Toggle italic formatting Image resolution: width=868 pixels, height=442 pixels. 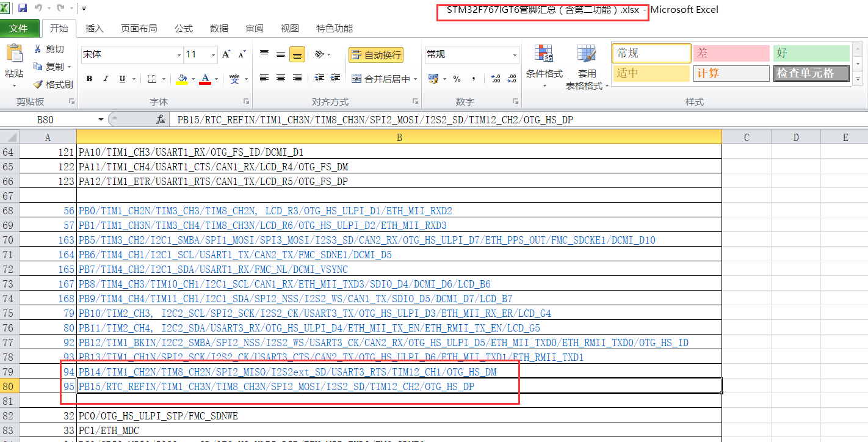pyautogui.click(x=106, y=79)
